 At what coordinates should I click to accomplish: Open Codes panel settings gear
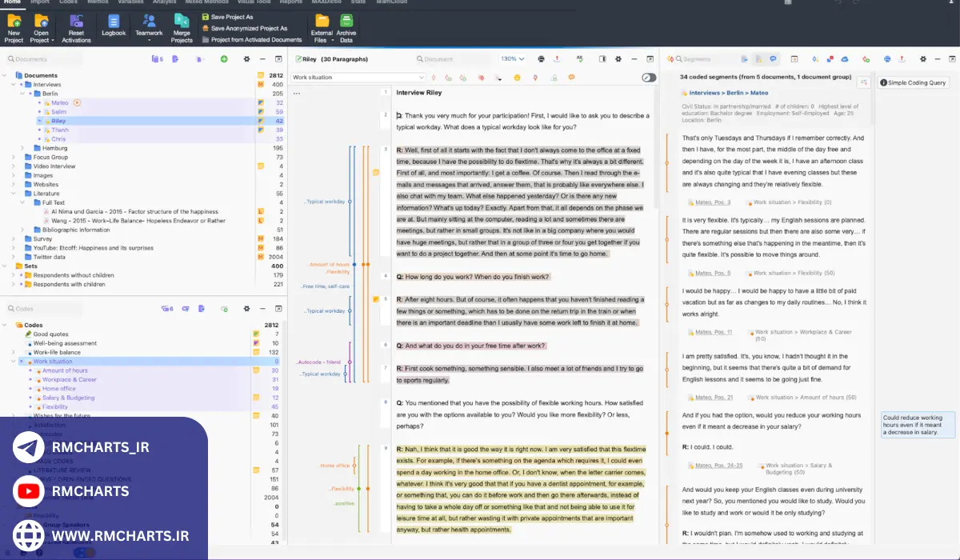(x=246, y=308)
